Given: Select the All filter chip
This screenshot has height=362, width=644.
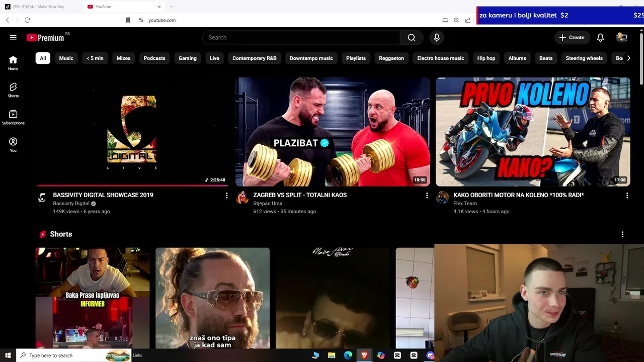Looking at the screenshot, I should [x=43, y=58].
